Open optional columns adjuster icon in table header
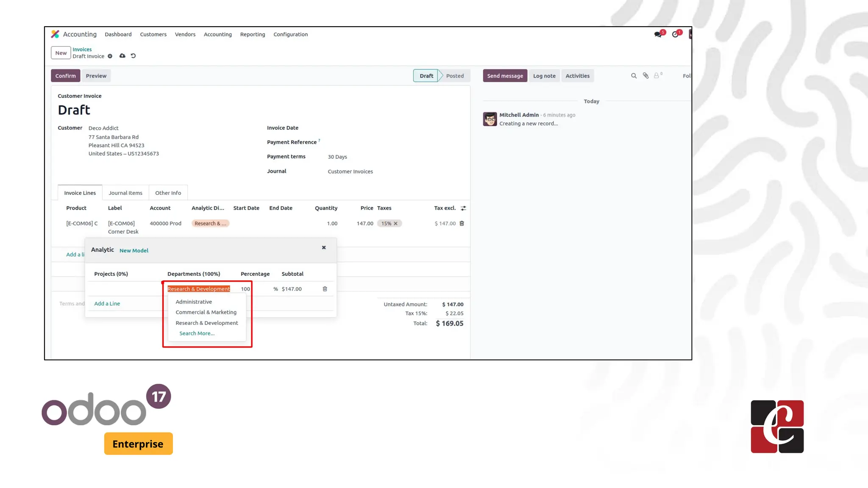 [463, 208]
